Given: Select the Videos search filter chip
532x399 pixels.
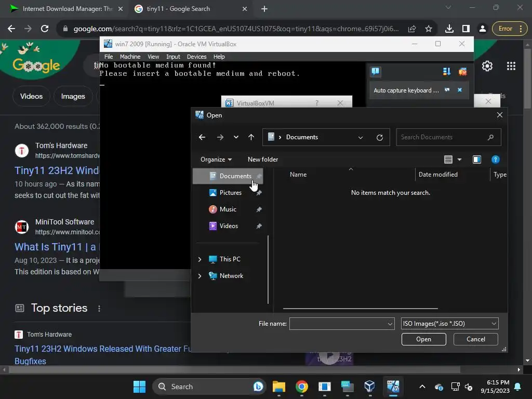Looking at the screenshot, I should (31, 96).
